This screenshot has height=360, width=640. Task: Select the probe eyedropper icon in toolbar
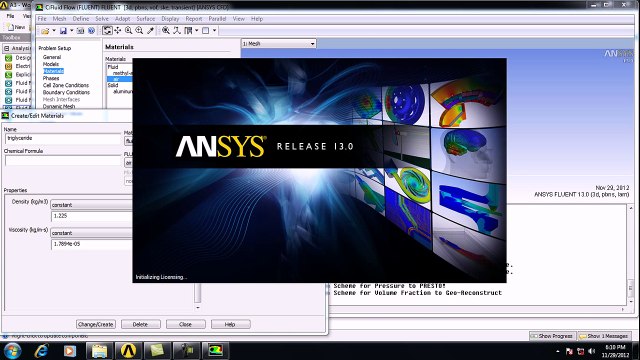coord(150,31)
